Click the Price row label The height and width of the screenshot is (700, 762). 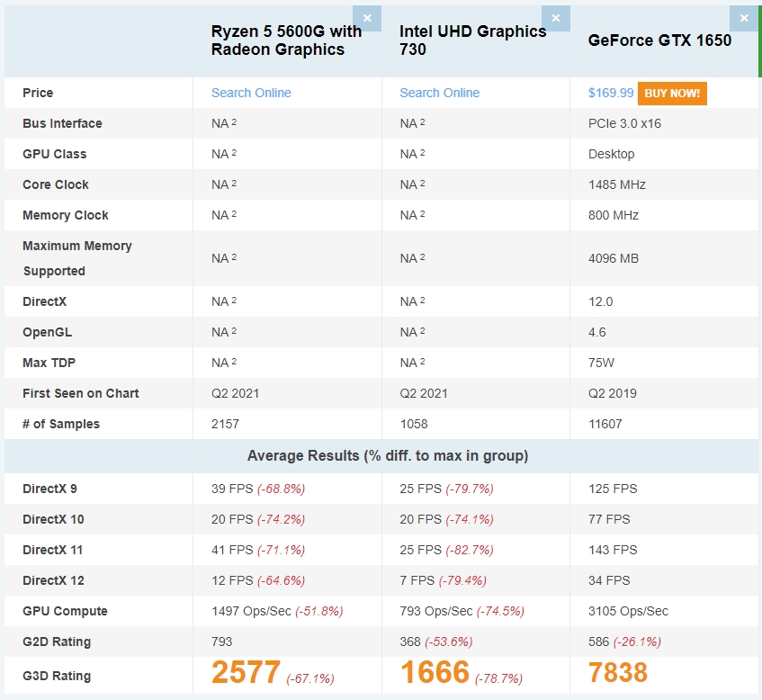click(x=38, y=93)
